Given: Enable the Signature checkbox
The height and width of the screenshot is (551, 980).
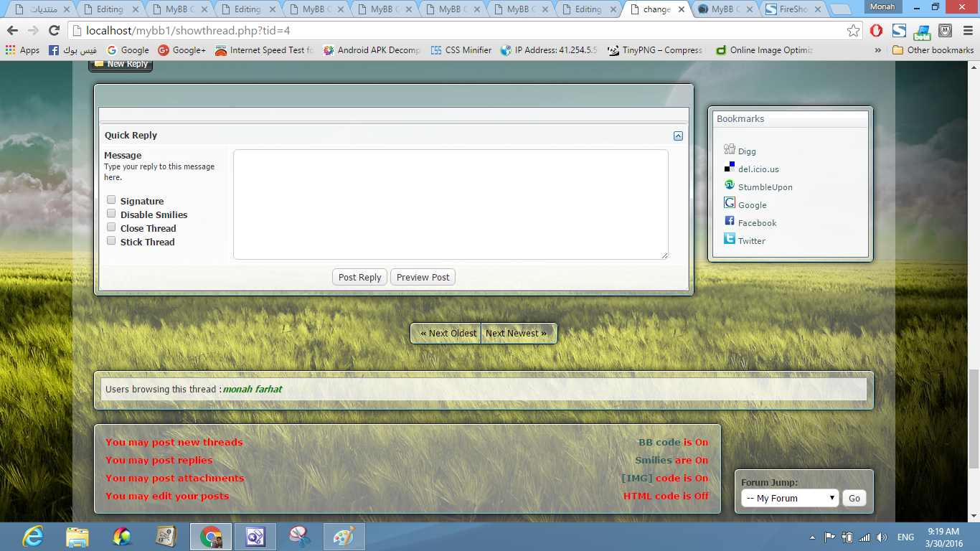Looking at the screenshot, I should pyautogui.click(x=111, y=200).
